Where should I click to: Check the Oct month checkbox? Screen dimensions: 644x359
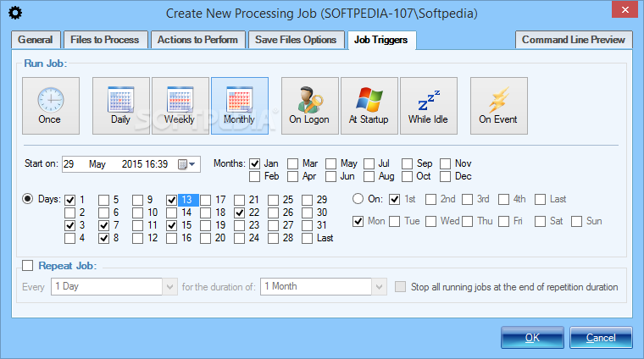[x=407, y=176]
